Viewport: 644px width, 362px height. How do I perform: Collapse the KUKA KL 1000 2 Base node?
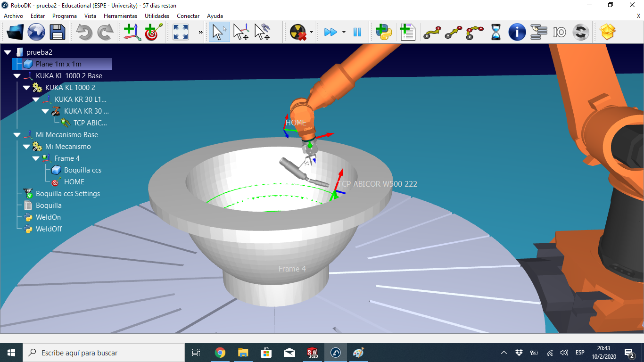click(17, 76)
